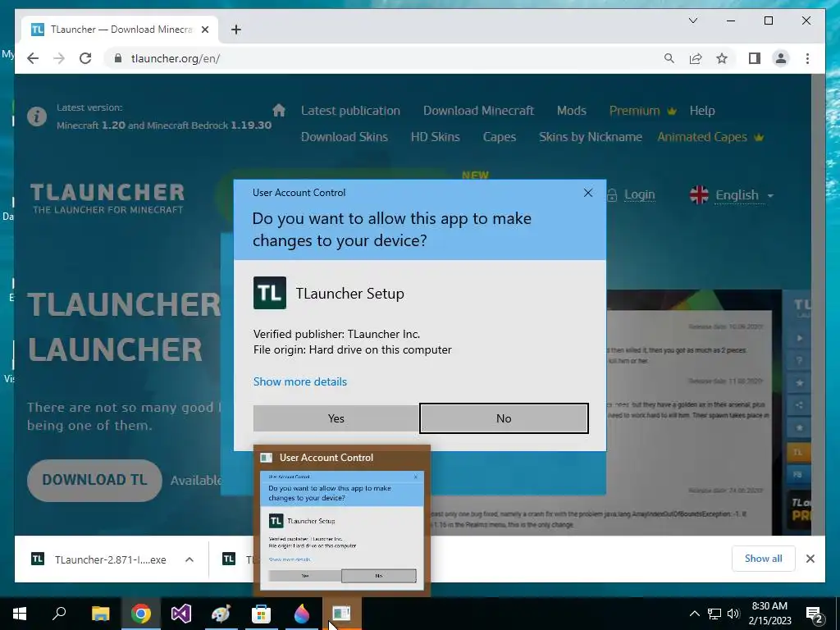Open Windows taskbar search
This screenshot has width=840, height=630.
tap(59, 614)
